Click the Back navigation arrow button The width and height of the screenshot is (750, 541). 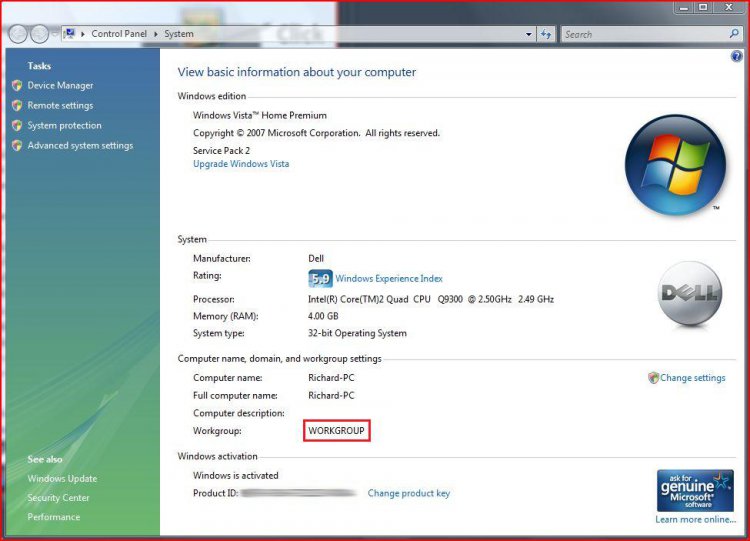(x=18, y=34)
